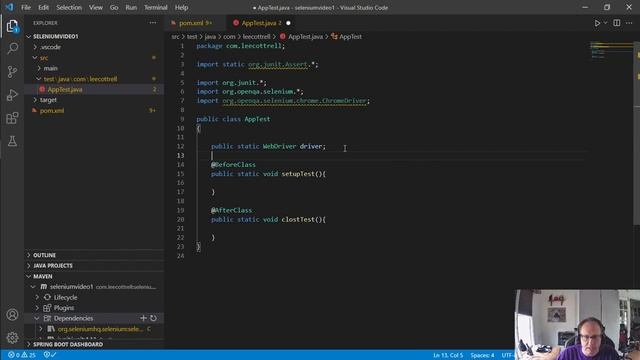Screen dimensions: 640x360
Task: Open the Go menu
Action: (114, 7)
